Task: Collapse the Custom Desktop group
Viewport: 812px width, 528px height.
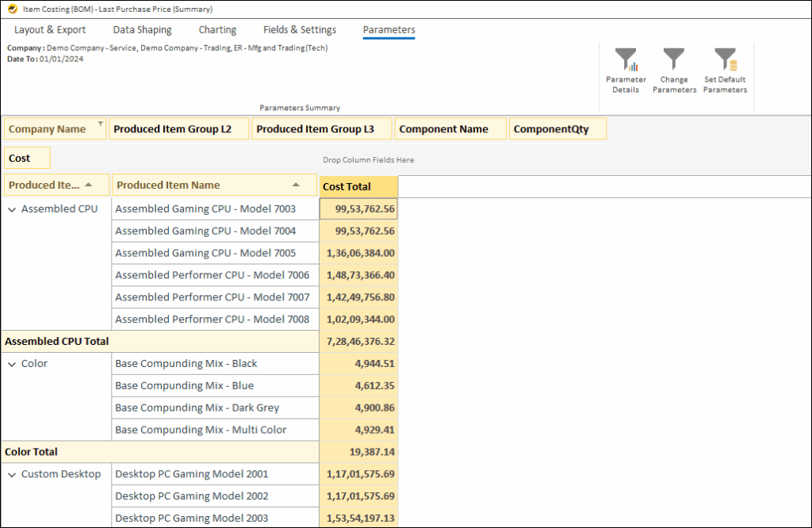Action: [x=11, y=474]
